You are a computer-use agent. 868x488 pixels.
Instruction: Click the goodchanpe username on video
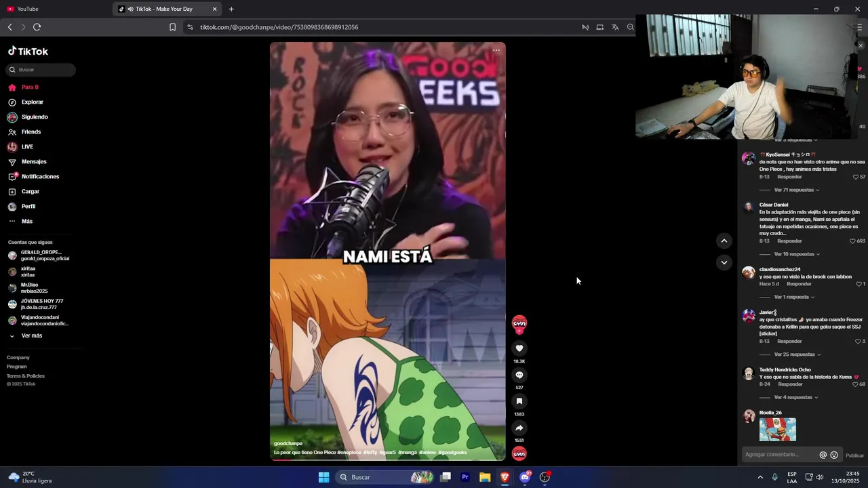click(288, 443)
